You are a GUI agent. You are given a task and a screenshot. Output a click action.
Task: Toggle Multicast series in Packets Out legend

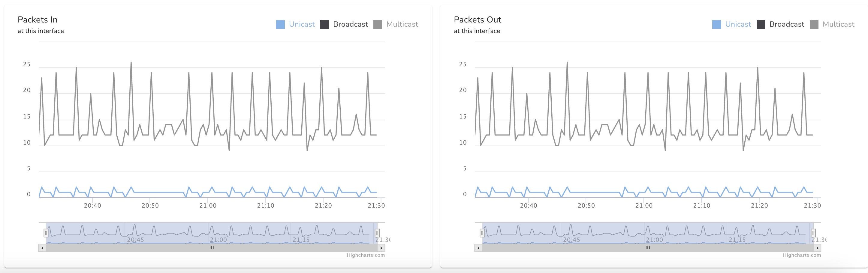(838, 24)
